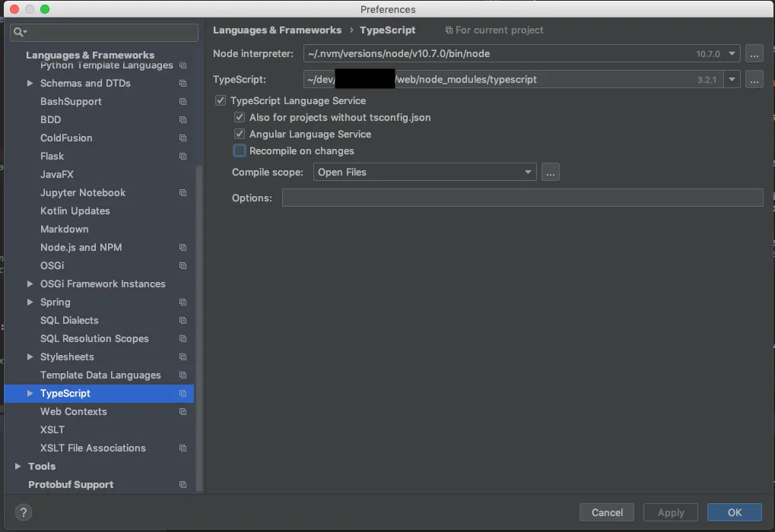Click project-level icon beside Node.js and NPM
The image size is (775, 532).
coord(183,248)
